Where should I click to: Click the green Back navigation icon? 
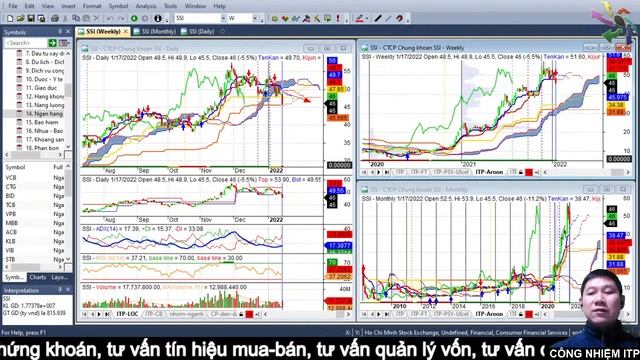point(134,18)
